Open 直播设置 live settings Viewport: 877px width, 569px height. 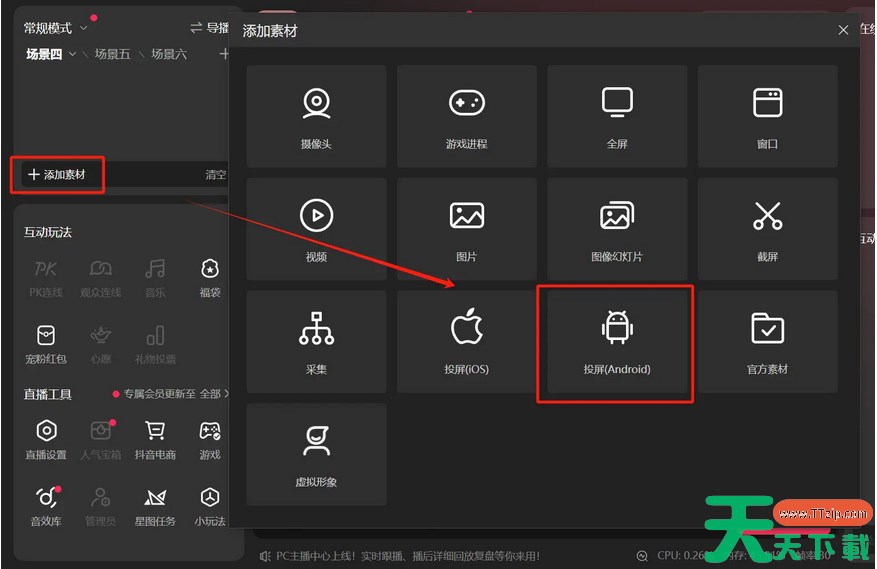pos(46,440)
